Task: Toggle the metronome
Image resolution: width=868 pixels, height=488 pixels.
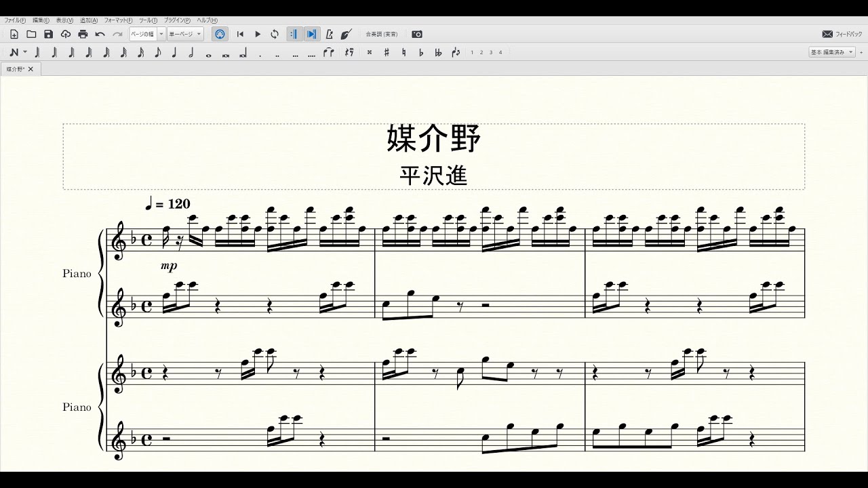Action: coord(330,34)
